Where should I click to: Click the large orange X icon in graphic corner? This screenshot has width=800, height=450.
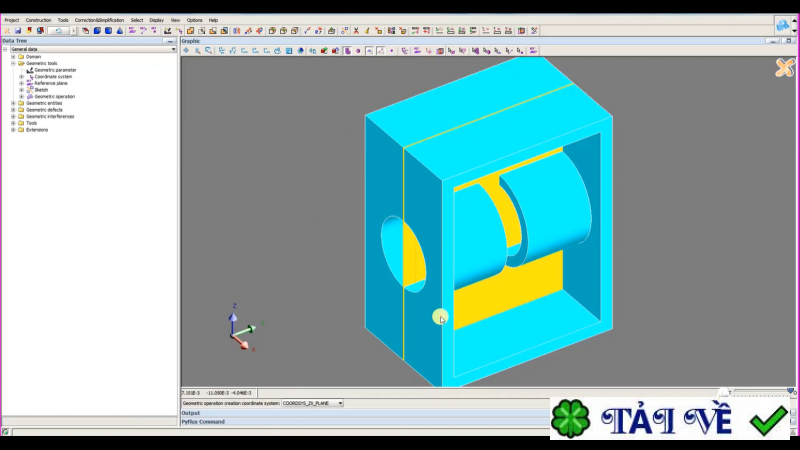coord(785,67)
